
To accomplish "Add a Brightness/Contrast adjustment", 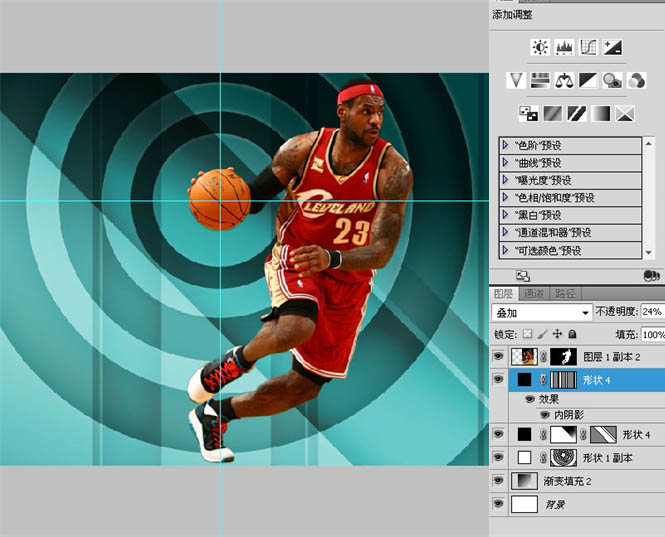I will click(540, 47).
